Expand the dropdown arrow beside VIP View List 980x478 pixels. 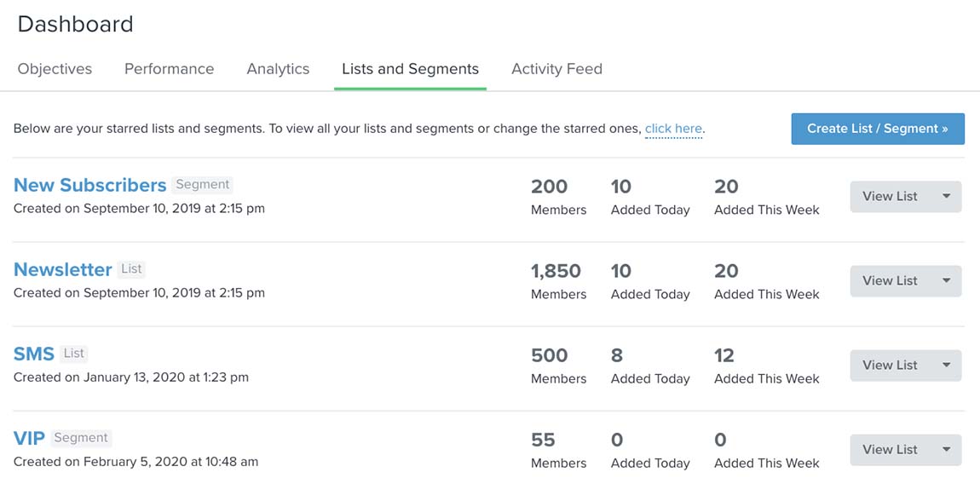[946, 450]
